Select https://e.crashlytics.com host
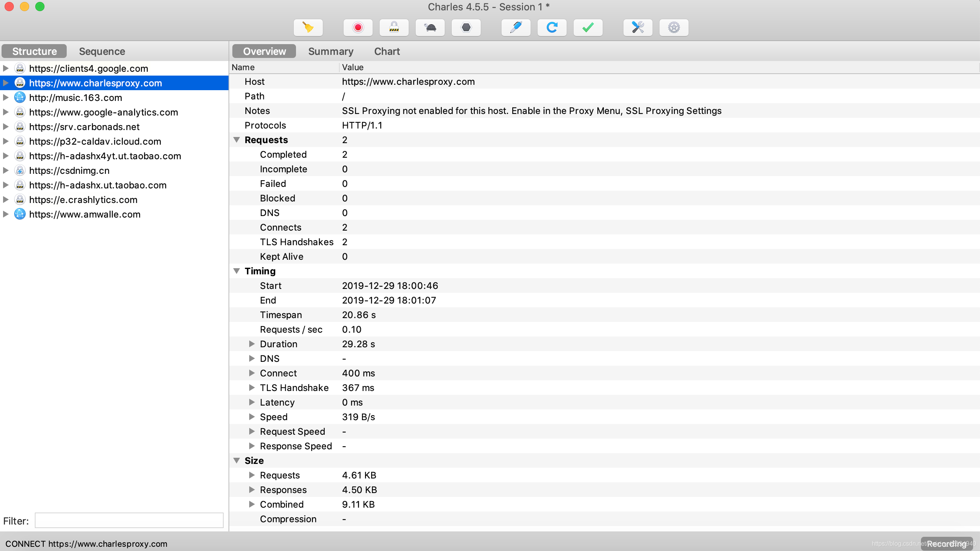 83,200
